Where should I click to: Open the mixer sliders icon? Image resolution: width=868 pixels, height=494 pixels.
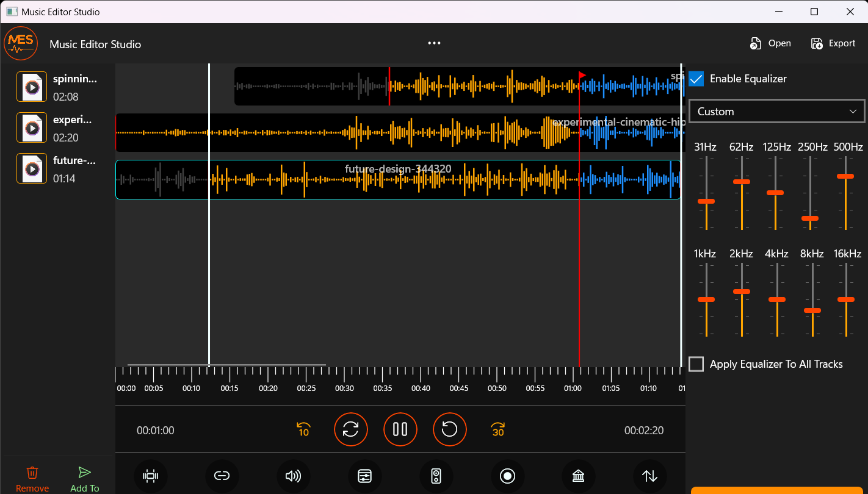(x=365, y=476)
